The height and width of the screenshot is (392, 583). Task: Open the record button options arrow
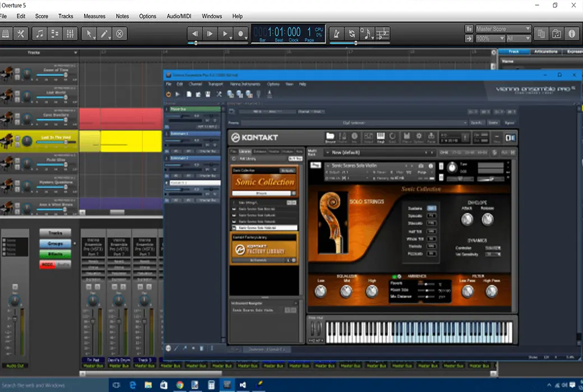[246, 38]
